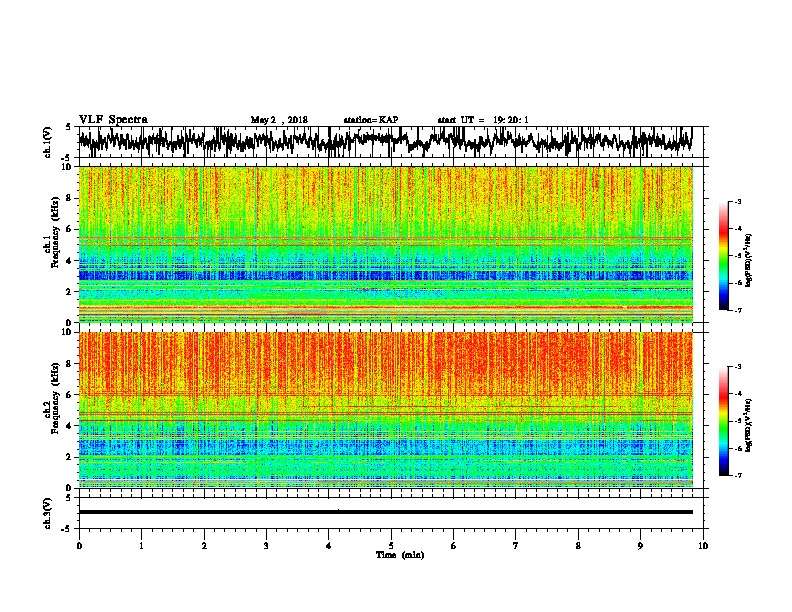
Task: Click the date text "May 2 , 2018"
Action: point(279,120)
